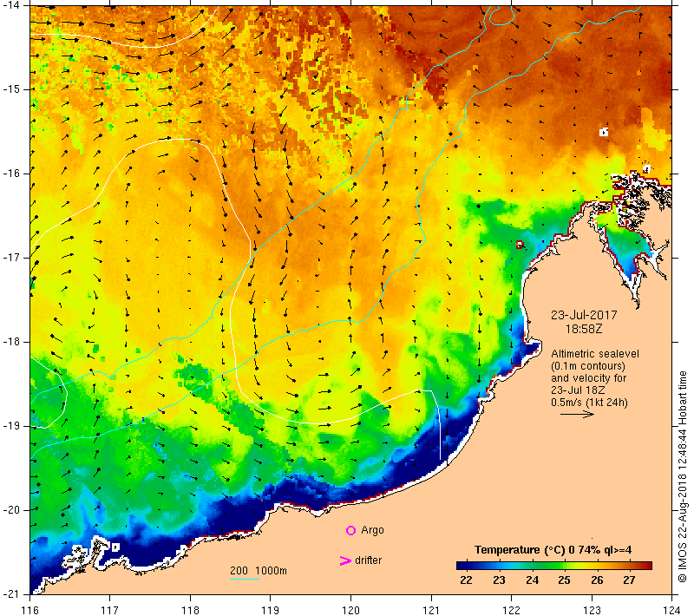
Task: Click the latitude label -18
Action: (11, 342)
